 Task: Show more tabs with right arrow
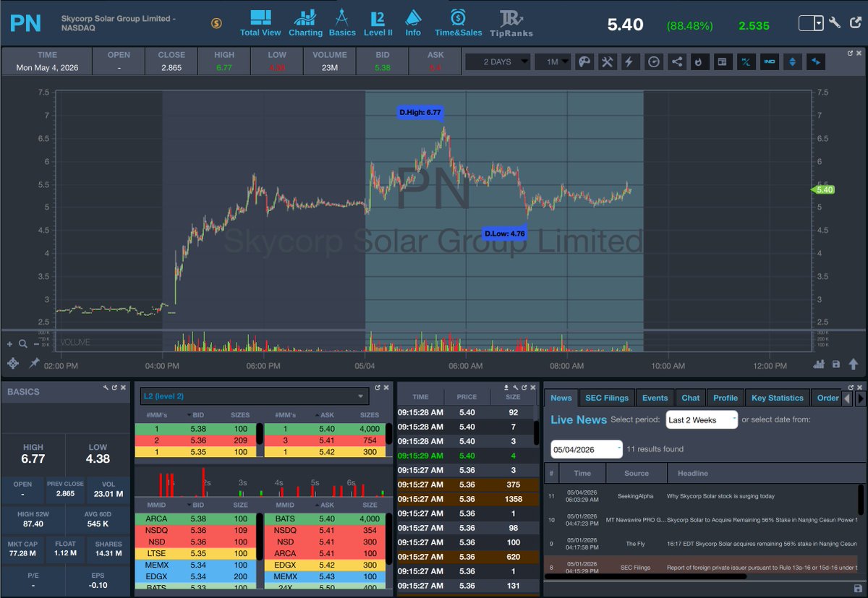(860, 398)
